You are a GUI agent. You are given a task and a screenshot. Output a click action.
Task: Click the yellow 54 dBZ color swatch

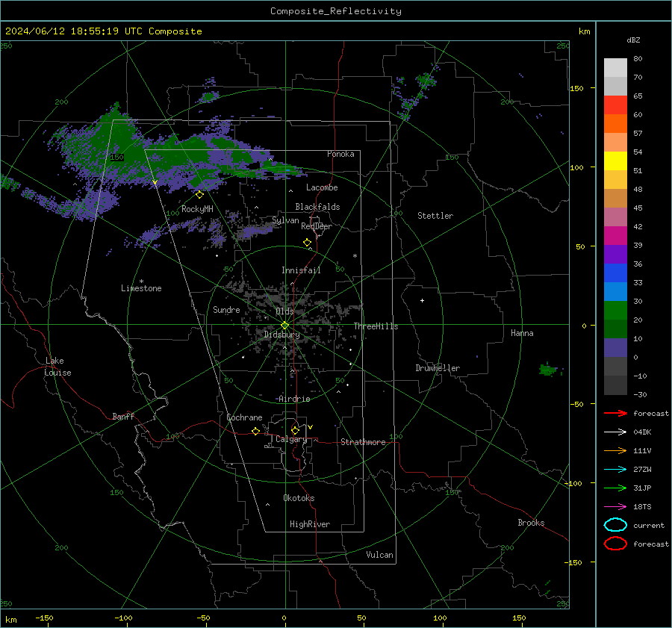(615, 161)
